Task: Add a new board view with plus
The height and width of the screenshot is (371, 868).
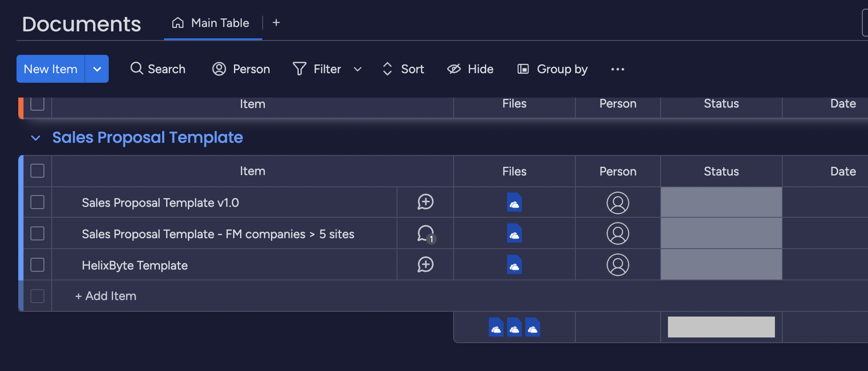Action: (x=276, y=23)
